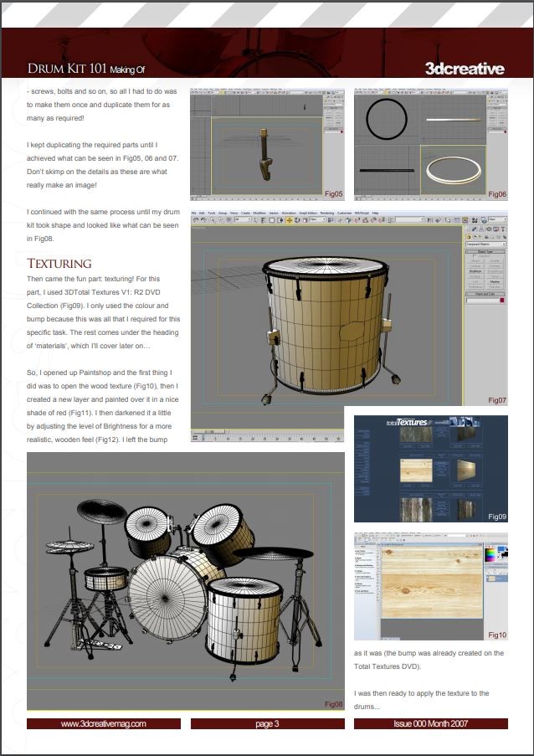534x756 pixels.
Task: Click the Render Scene teapot icon in Fig07
Action: click(484, 220)
